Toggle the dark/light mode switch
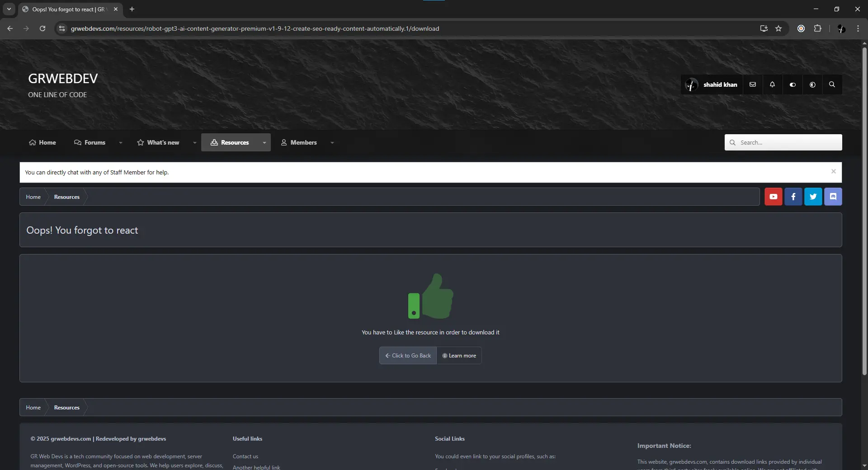The width and height of the screenshot is (868, 470). (793, 85)
